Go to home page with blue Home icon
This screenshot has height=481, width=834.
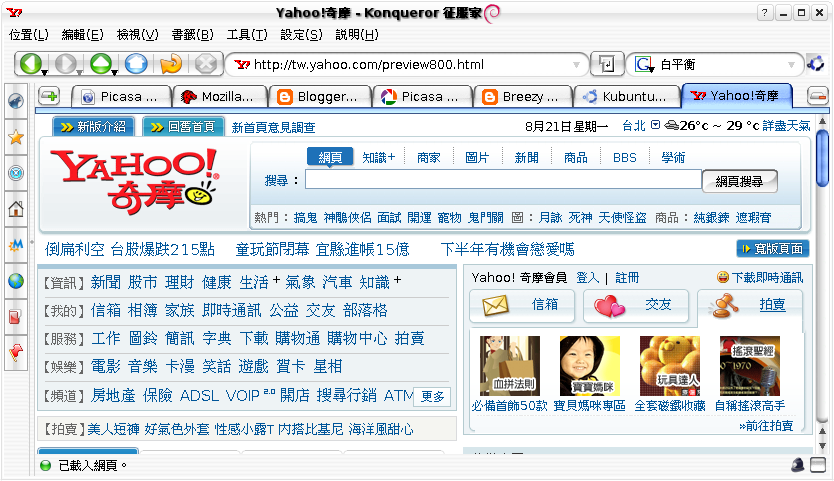tap(136, 64)
